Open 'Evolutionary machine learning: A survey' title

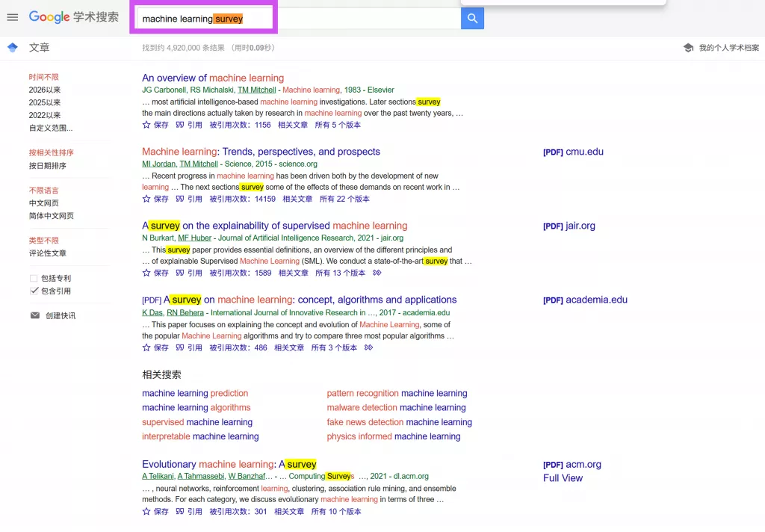229,464
